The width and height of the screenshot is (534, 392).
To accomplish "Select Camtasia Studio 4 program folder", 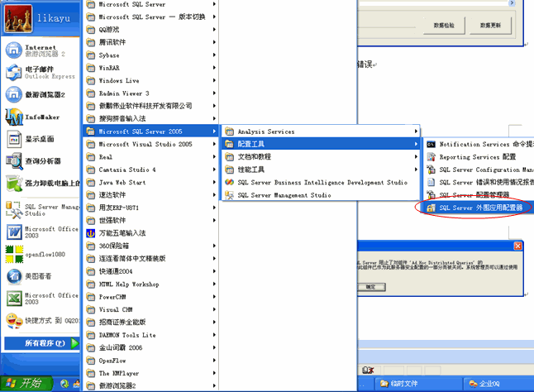I will [127, 170].
